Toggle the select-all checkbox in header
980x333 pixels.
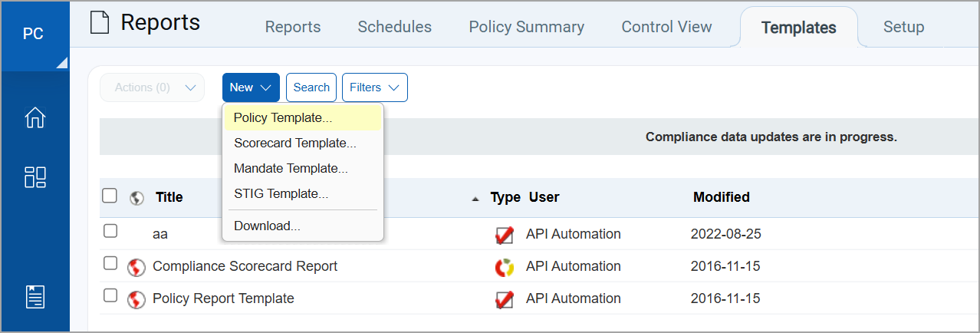coord(110,196)
